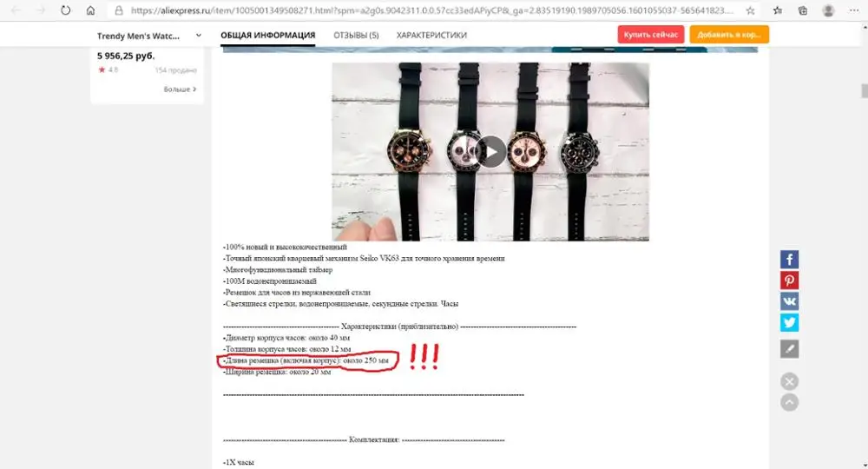Open browser collections icon

pyautogui.click(x=802, y=10)
